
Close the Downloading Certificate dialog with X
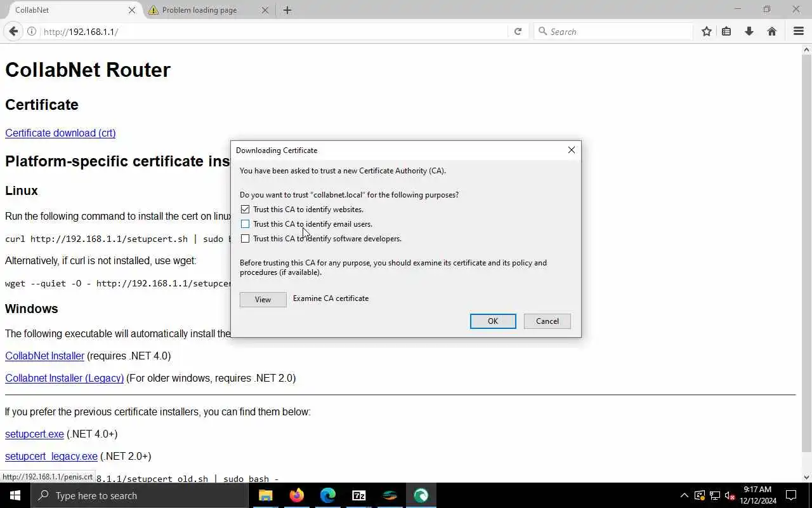click(x=571, y=150)
